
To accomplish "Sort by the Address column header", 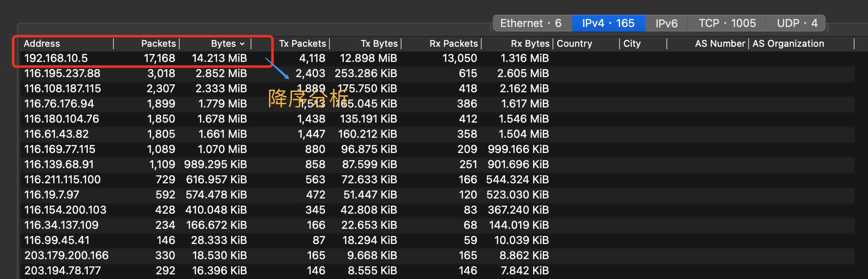I will point(42,43).
